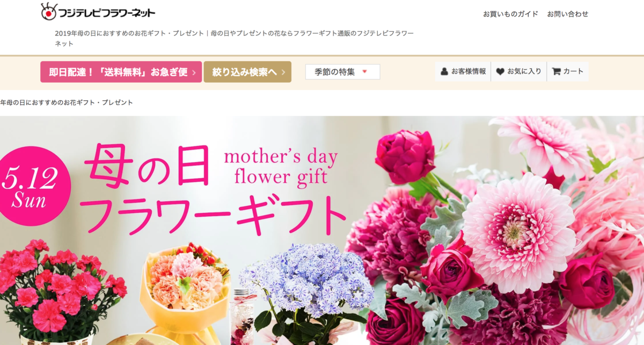The image size is (644, 345).
Task: Click the Fuji TV Flower Net logo
Action: pos(98,11)
